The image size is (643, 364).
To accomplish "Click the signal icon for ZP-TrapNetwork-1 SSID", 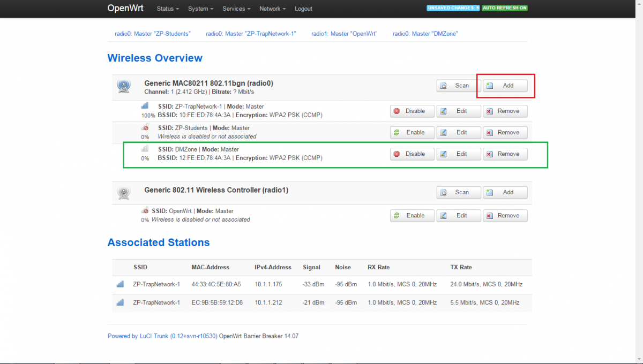I will click(145, 107).
